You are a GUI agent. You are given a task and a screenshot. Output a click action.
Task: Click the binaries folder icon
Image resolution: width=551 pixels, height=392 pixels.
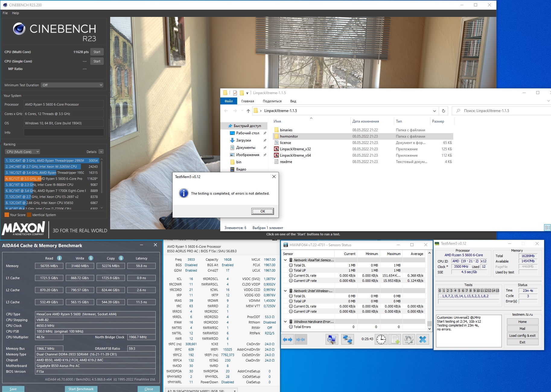tap(276, 130)
